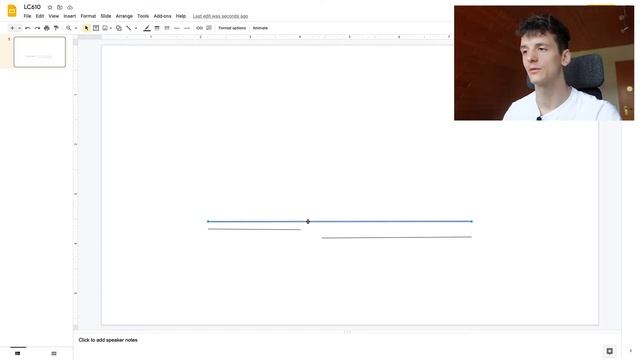Select slide 1 thumbnail in filmstrip
Image resolution: width=640 pixels, height=360 pixels.
(x=40, y=52)
